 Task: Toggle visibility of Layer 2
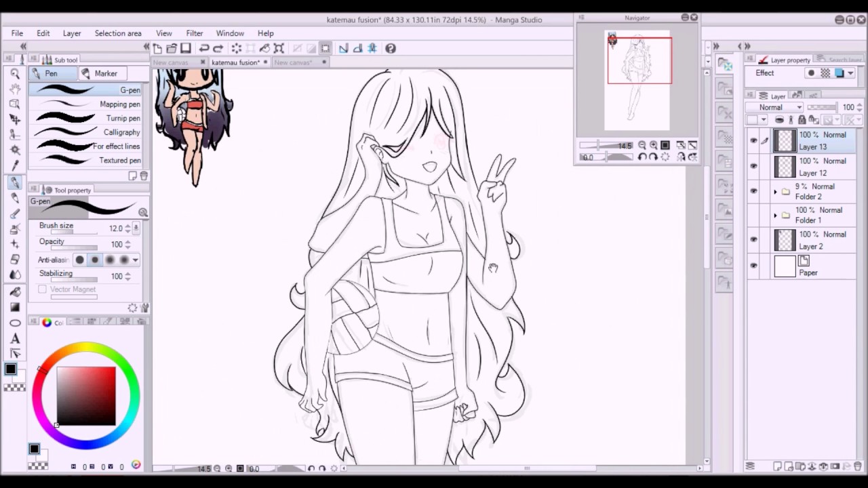pyautogui.click(x=753, y=240)
